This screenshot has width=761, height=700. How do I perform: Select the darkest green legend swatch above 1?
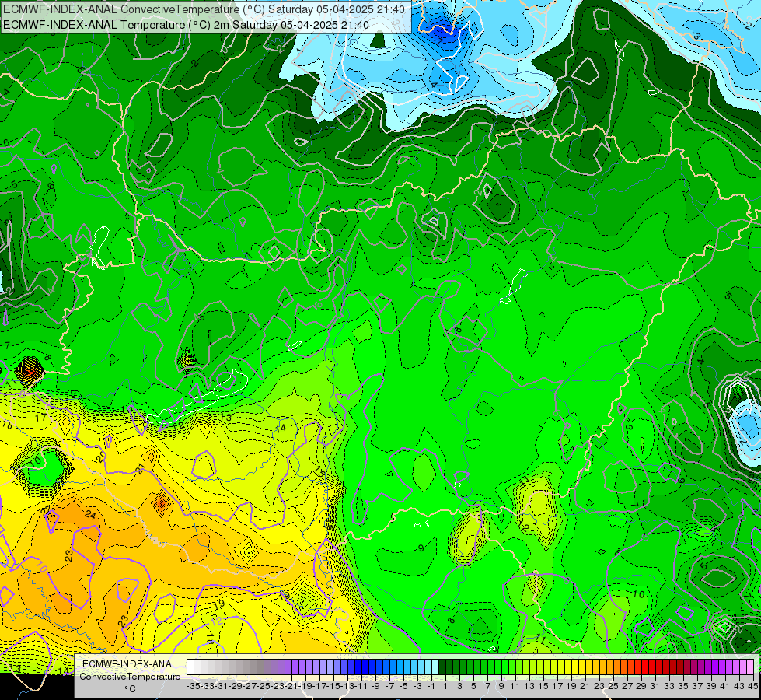pos(442,667)
